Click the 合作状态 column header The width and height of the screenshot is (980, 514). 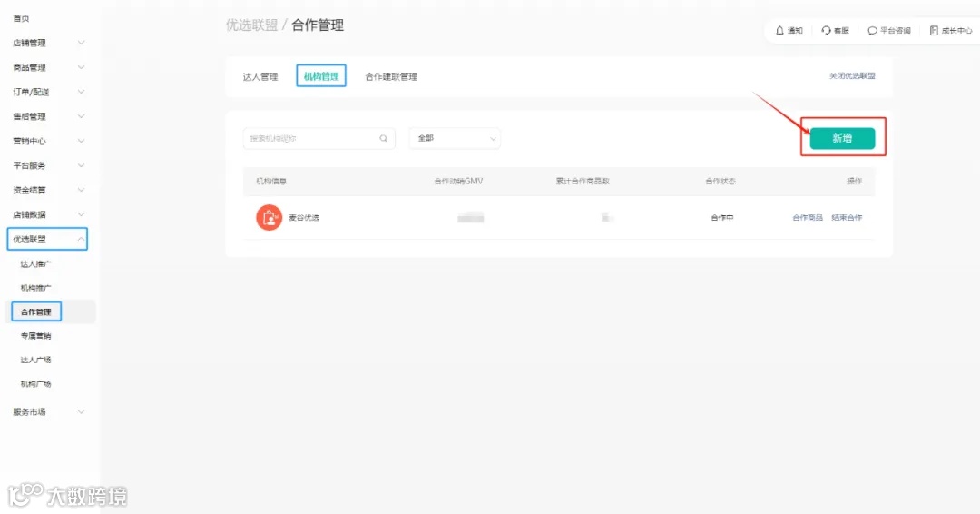(x=720, y=182)
